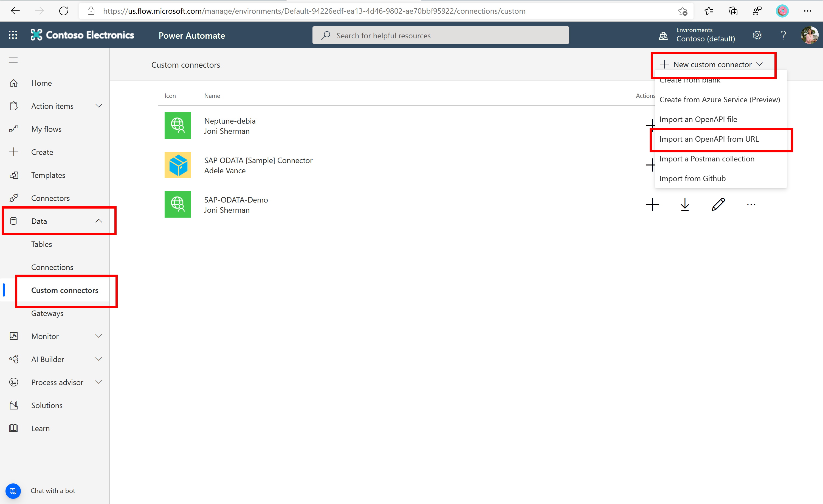Screen dimensions: 823x504
Task: Collapse the Data section in sidebar
Action: [98, 221]
